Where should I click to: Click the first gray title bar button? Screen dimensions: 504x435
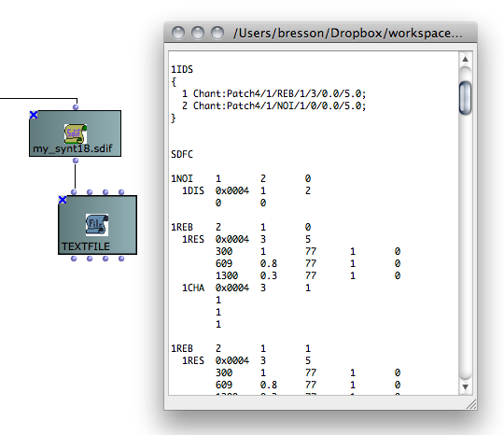178,33
